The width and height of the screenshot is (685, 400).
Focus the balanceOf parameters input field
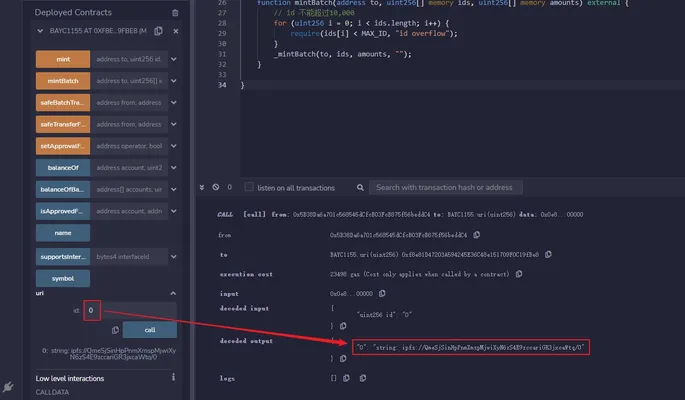pos(129,168)
